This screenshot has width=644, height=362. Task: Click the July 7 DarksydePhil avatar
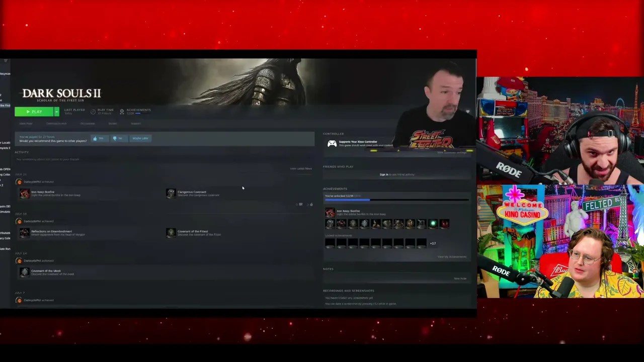(19, 300)
